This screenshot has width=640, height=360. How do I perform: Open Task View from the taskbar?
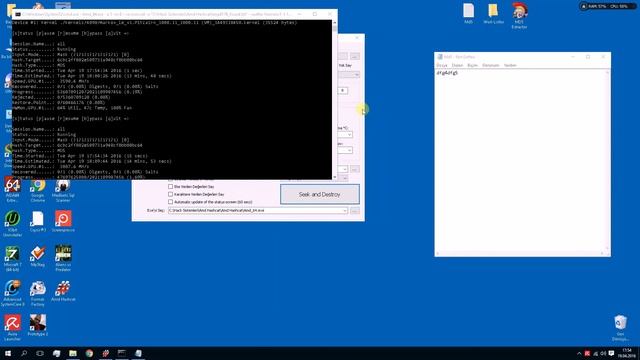click(x=40, y=353)
